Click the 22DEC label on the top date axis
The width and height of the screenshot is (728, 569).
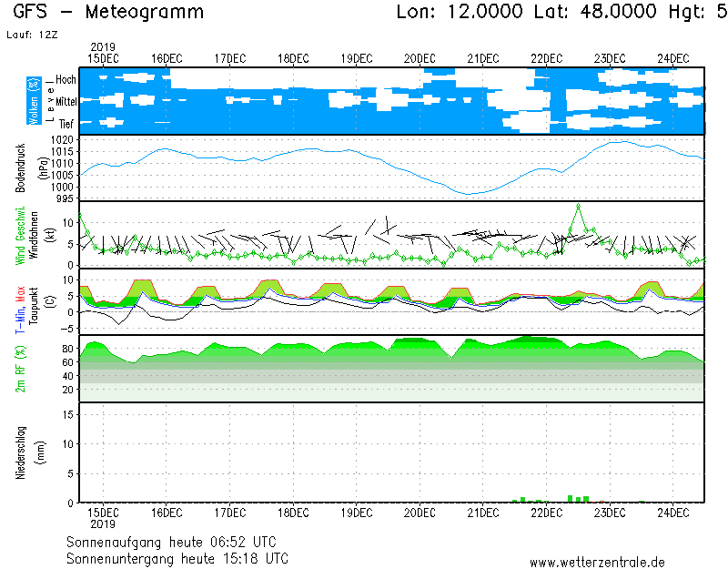pyautogui.click(x=547, y=59)
